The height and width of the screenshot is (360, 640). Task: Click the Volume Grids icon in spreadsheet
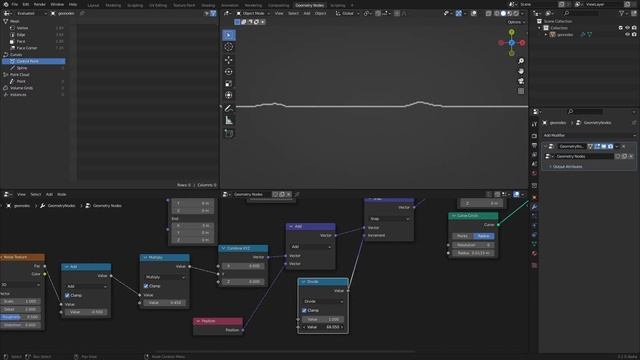(x=5, y=88)
